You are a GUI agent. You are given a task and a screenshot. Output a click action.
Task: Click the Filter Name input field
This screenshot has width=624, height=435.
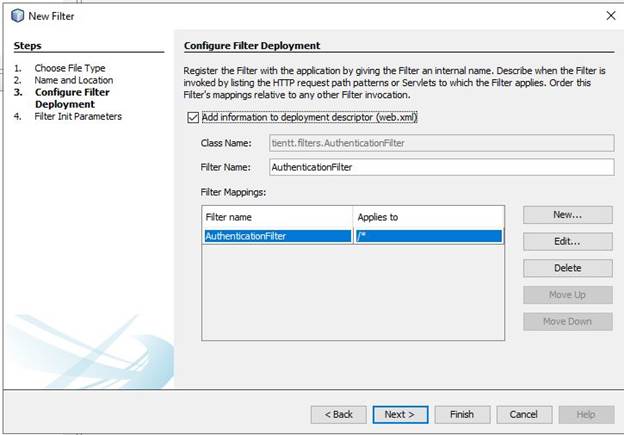click(441, 167)
